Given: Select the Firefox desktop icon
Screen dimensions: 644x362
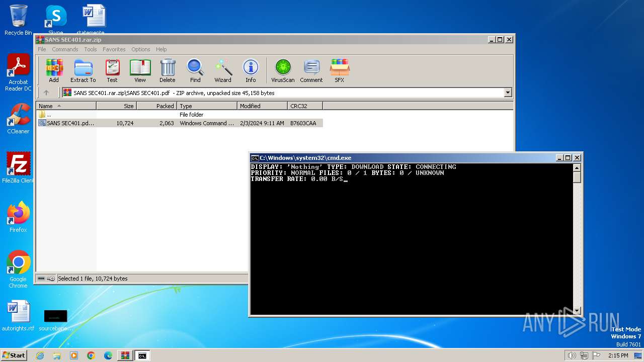Looking at the screenshot, I should [x=18, y=217].
